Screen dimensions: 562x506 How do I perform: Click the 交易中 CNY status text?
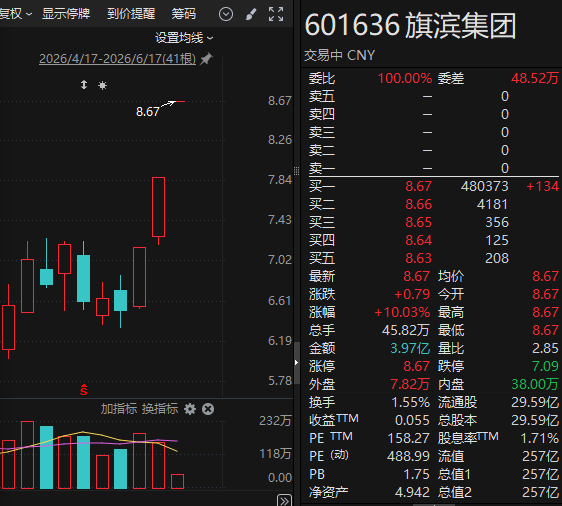[x=339, y=55]
